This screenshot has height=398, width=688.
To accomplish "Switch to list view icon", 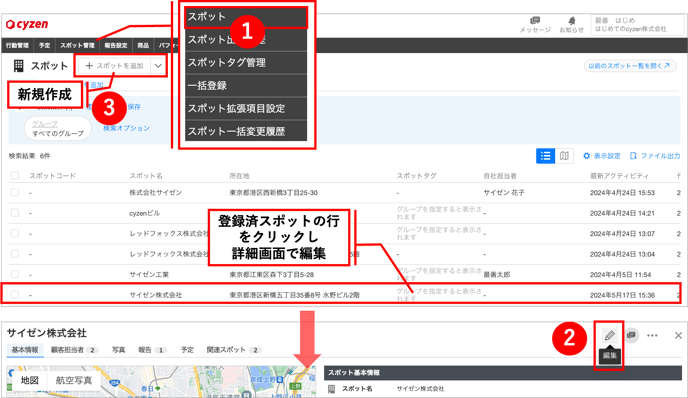I will [x=545, y=156].
